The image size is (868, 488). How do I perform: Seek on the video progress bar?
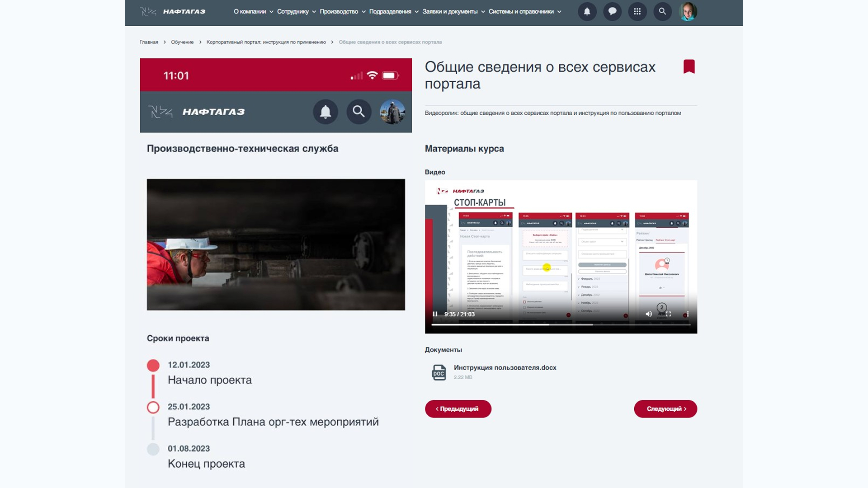point(561,324)
